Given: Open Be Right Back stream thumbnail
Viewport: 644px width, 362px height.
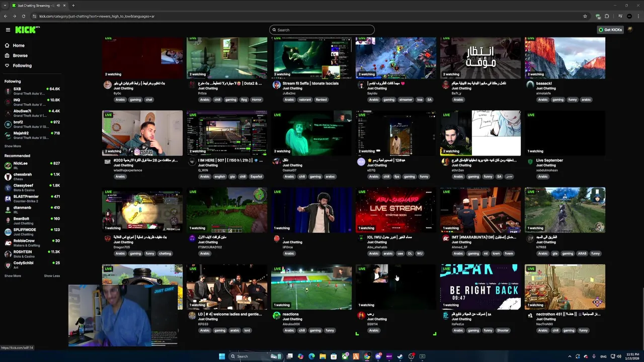Looking at the screenshot, I should pyautogui.click(x=480, y=287).
